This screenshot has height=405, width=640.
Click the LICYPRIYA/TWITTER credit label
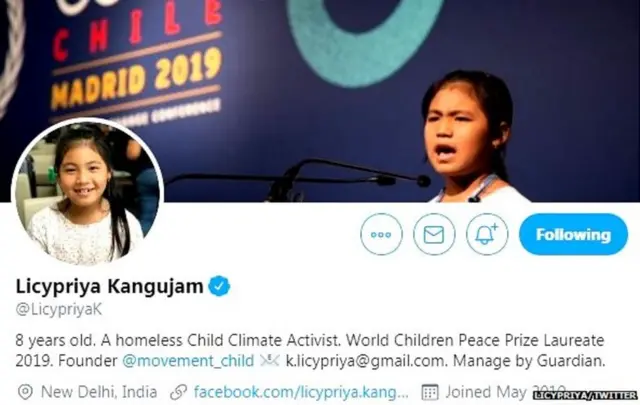(x=586, y=395)
